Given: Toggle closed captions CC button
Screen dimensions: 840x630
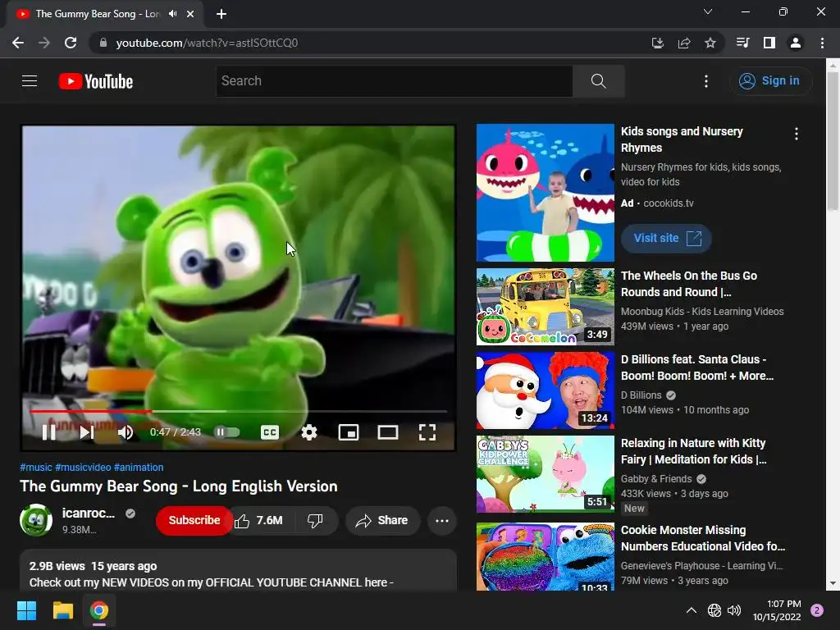Looking at the screenshot, I should pos(269,432).
